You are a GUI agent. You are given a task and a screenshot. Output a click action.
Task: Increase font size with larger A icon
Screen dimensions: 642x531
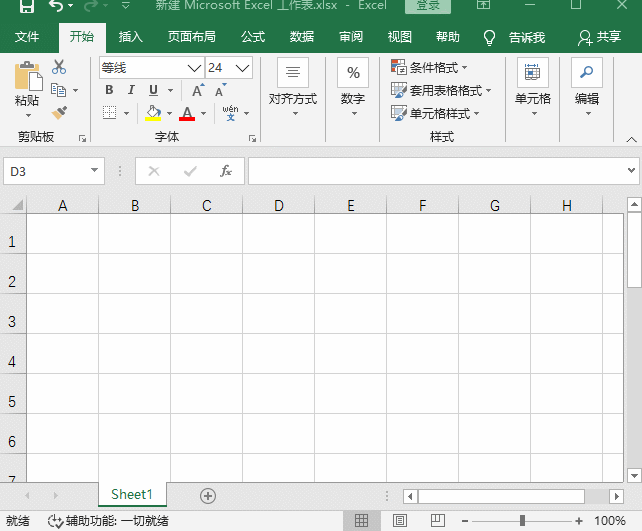click(x=199, y=90)
